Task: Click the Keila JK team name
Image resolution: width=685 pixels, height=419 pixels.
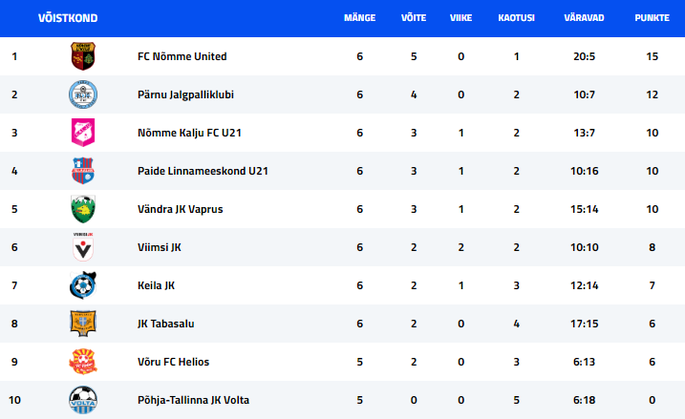Action: [156, 286]
